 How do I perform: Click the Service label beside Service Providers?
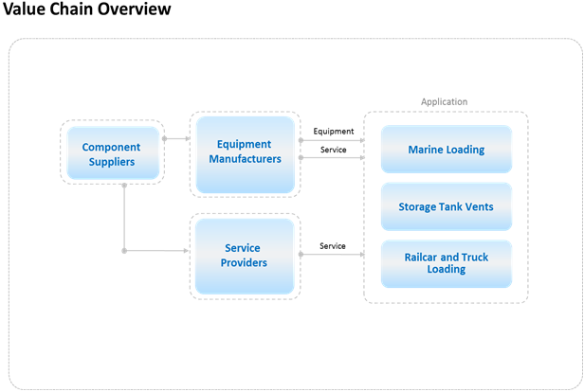333,246
